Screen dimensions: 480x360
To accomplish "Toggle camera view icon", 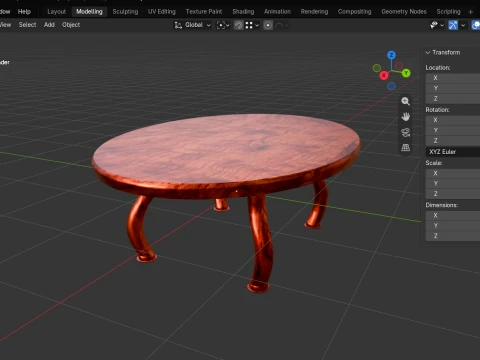I will click(x=405, y=132).
